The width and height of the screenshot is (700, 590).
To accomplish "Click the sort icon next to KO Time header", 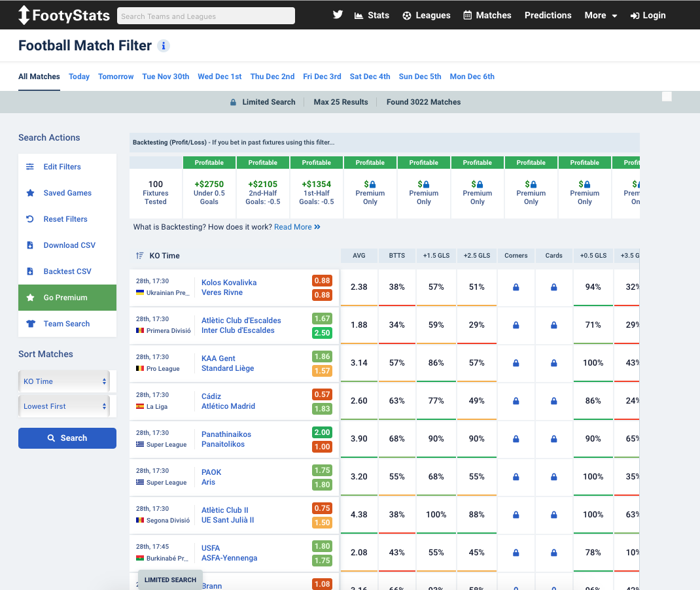I will (x=140, y=256).
